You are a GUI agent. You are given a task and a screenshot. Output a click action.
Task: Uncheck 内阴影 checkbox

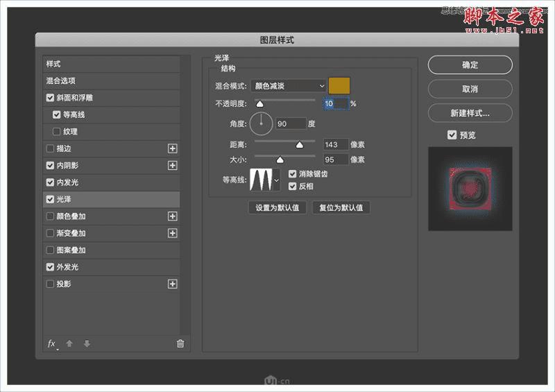click(x=50, y=165)
